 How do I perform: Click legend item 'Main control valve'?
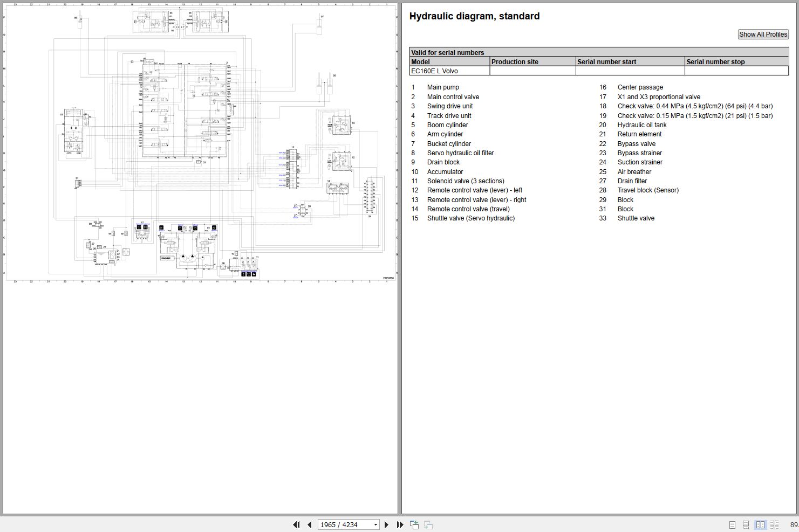(453, 97)
